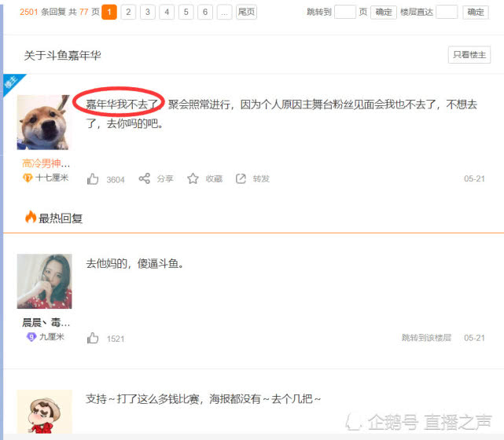Click the post title 关于斗鱼嘉年华

pyautogui.click(x=62, y=55)
